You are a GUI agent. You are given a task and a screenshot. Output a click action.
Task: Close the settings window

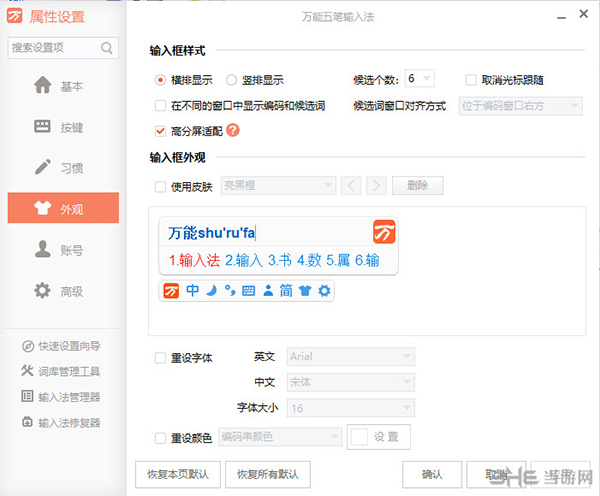click(584, 14)
